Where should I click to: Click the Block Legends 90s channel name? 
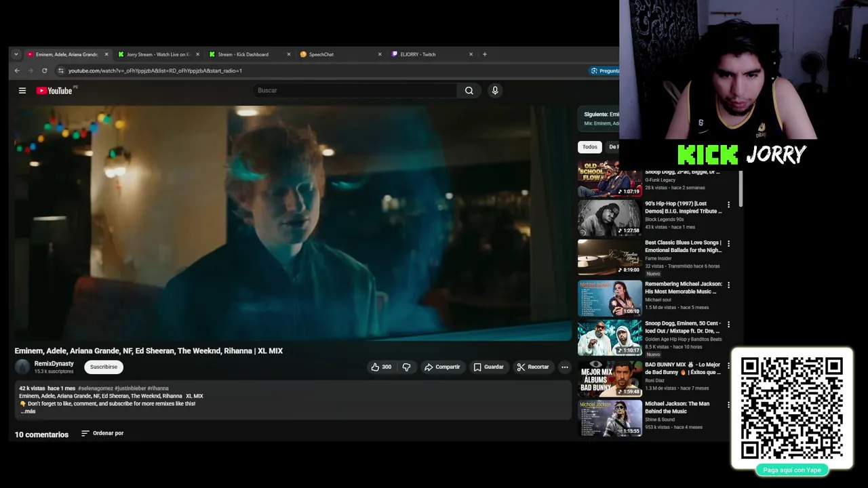click(x=665, y=220)
